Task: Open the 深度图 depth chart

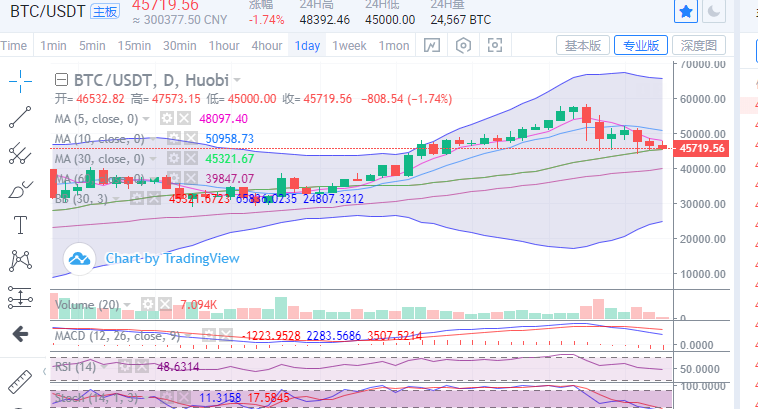Action: [x=699, y=45]
